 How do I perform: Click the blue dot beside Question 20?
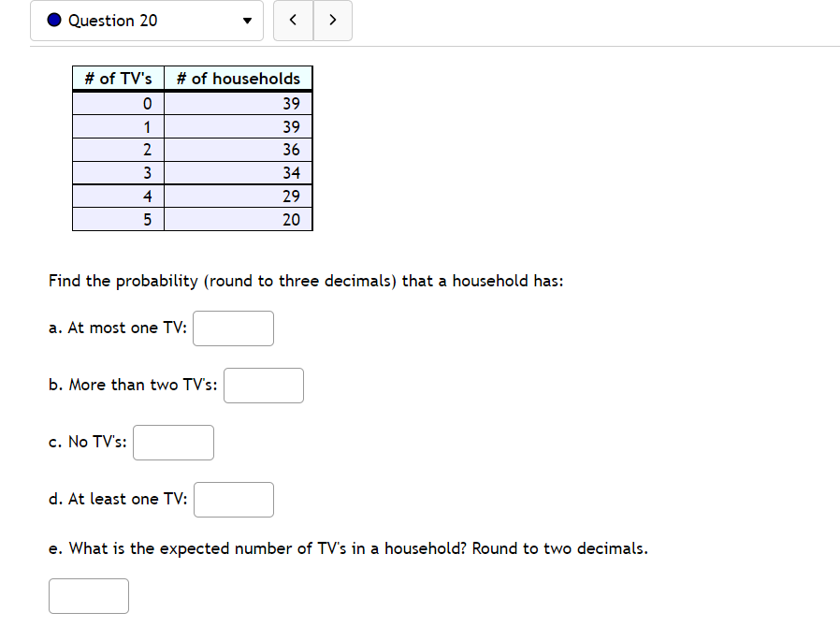[x=54, y=20]
